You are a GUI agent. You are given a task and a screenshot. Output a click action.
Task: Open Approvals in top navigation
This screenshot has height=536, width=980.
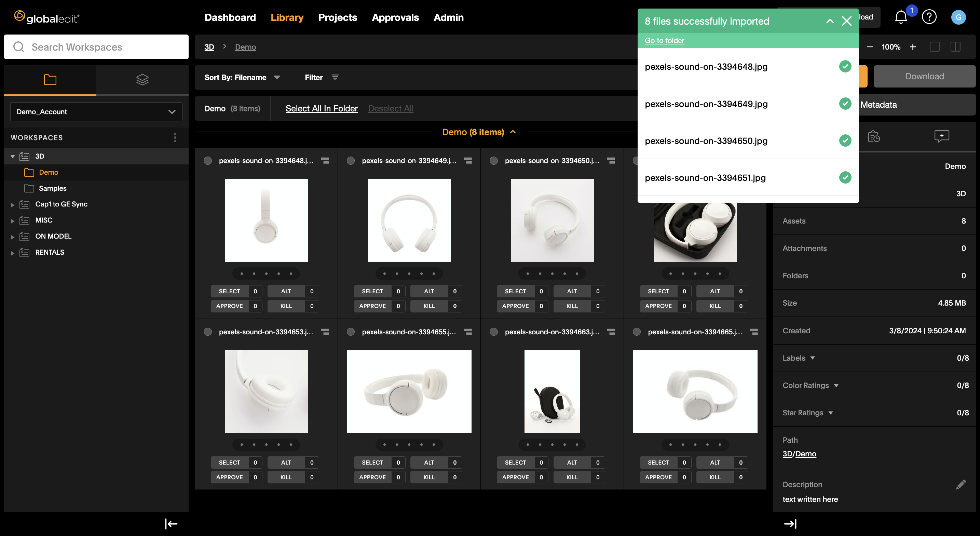pyautogui.click(x=395, y=17)
